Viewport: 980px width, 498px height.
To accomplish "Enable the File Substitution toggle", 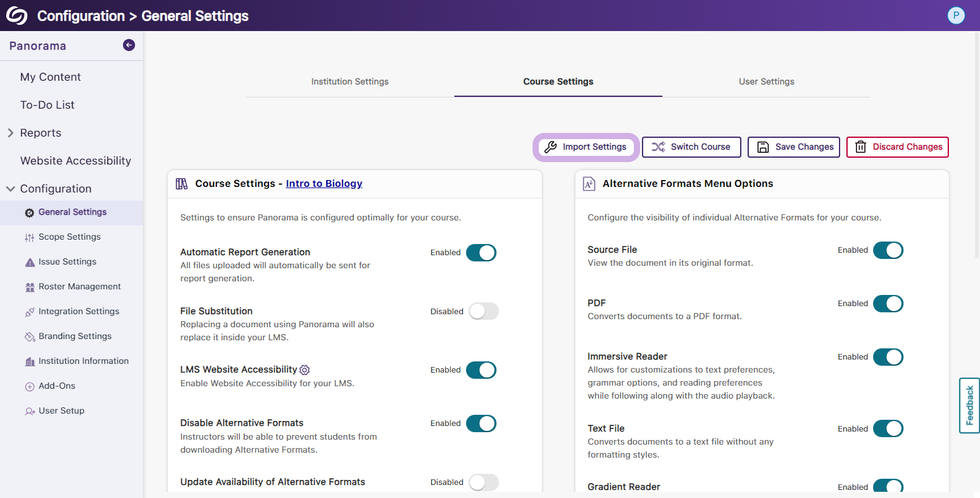I will pyautogui.click(x=483, y=311).
